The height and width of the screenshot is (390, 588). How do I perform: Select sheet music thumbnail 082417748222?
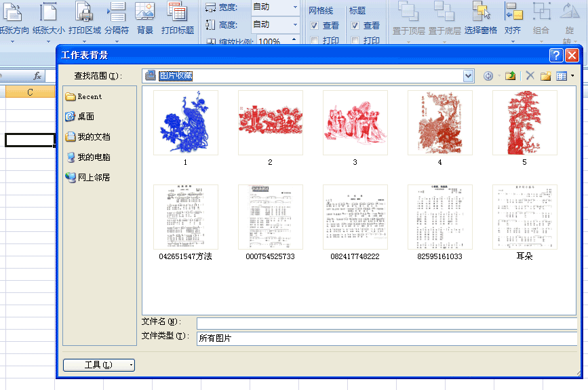click(x=355, y=217)
